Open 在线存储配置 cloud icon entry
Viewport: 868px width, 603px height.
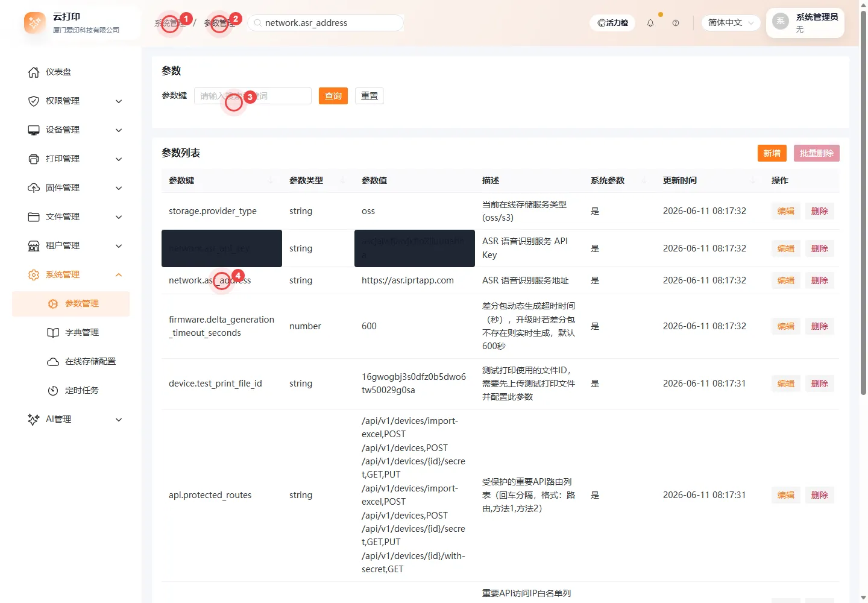[53, 362]
